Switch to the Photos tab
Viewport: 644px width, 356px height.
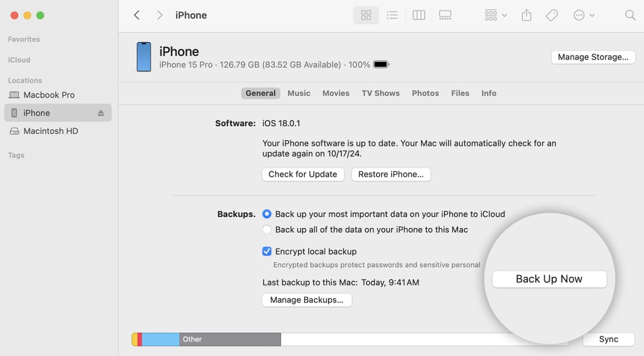pos(425,93)
